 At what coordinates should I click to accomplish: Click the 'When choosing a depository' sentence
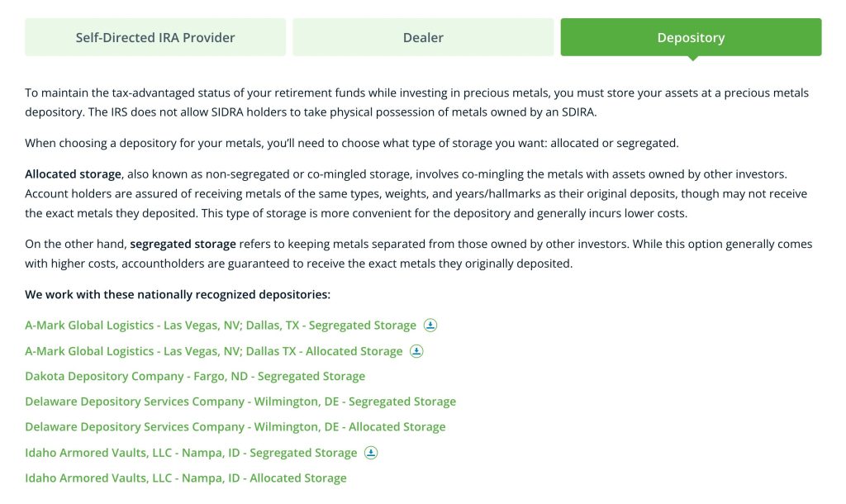click(x=351, y=143)
